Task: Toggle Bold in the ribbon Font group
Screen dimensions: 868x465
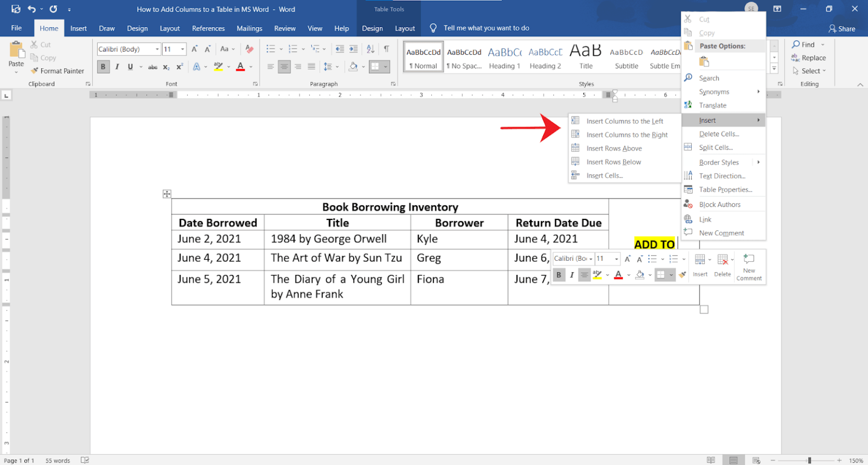Action: point(103,67)
